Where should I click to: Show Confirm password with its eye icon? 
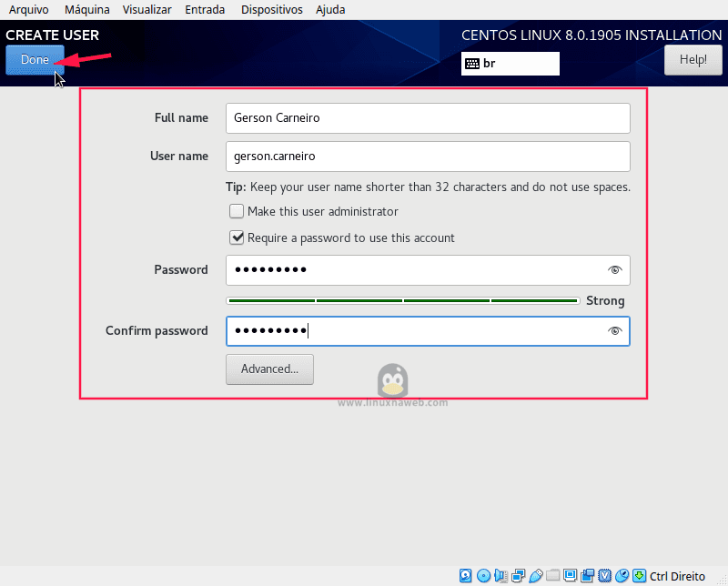point(615,331)
